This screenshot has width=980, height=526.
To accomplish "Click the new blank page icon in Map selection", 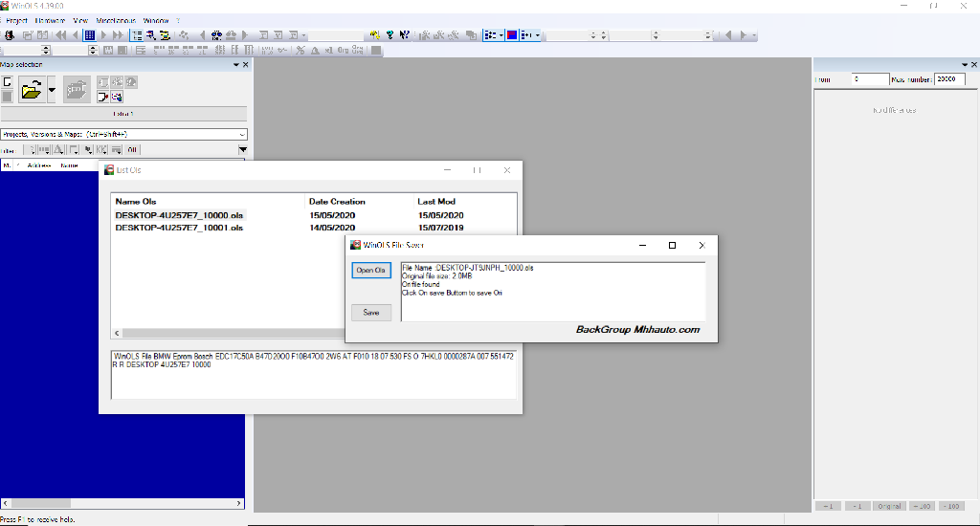I will click(x=8, y=82).
